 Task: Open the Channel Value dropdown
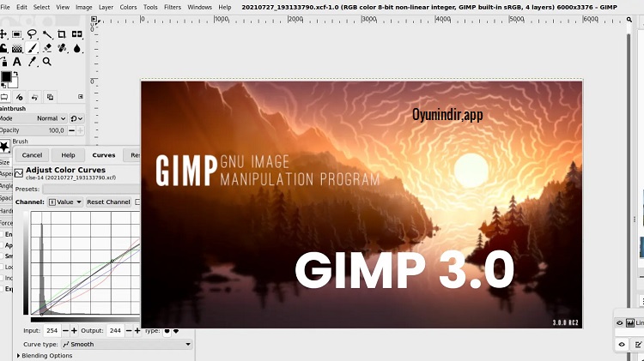(65, 202)
